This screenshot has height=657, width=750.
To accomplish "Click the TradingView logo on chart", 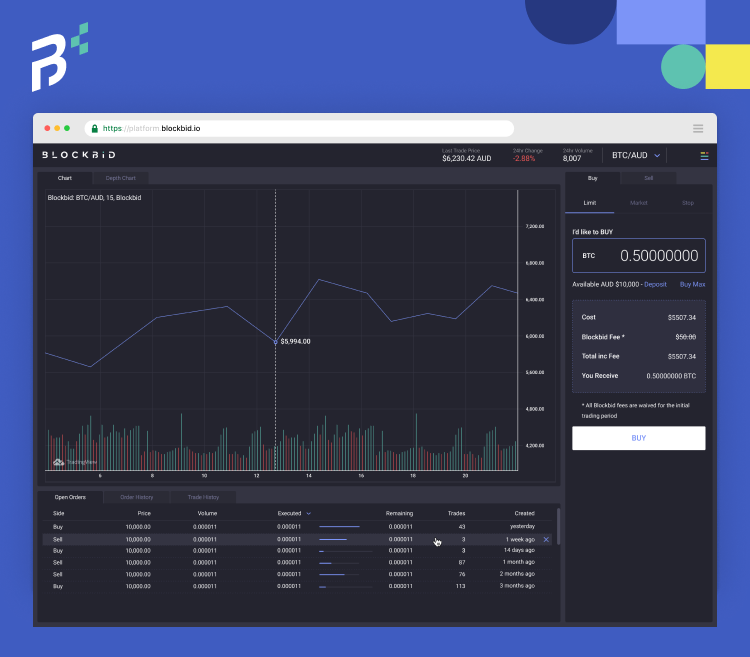I will click(x=75, y=462).
